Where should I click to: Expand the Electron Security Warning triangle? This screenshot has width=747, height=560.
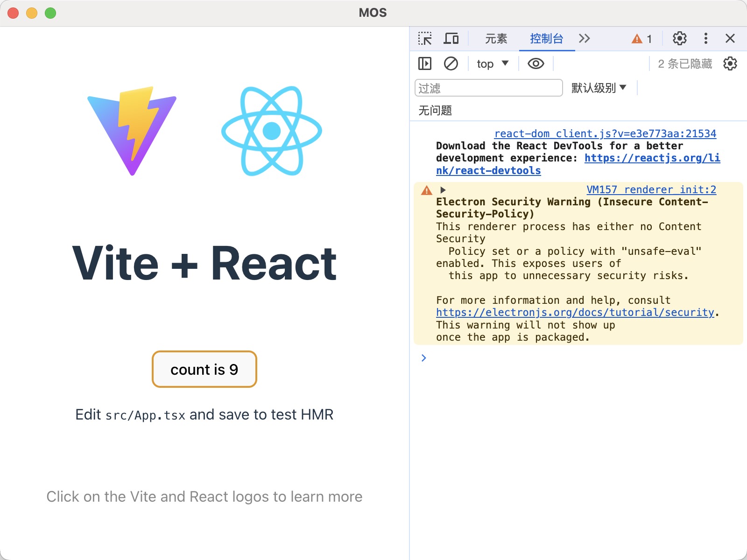coord(443,190)
